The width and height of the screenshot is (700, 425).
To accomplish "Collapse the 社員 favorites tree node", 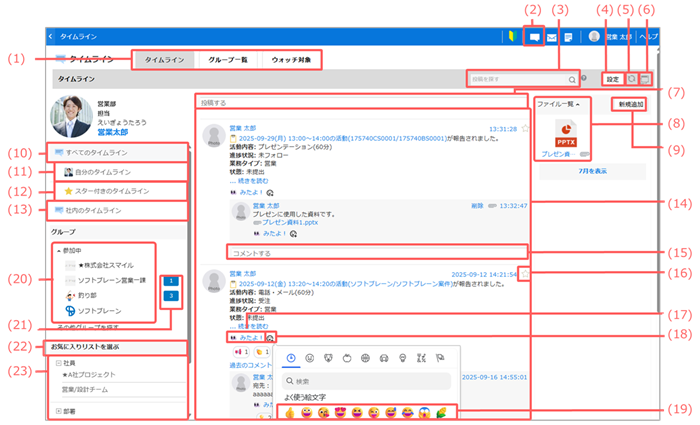I will 58,363.
